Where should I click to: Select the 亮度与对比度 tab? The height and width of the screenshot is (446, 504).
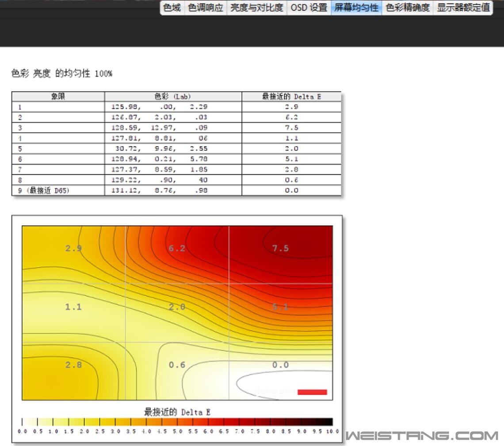click(x=256, y=8)
